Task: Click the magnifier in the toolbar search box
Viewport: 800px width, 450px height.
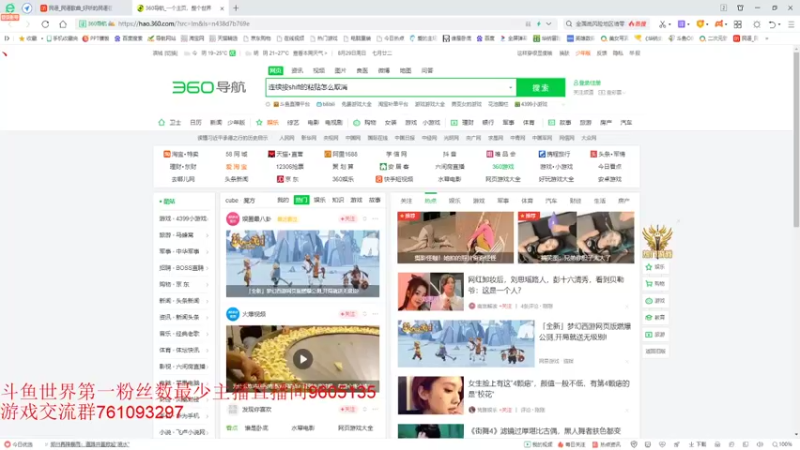Action: (x=569, y=24)
